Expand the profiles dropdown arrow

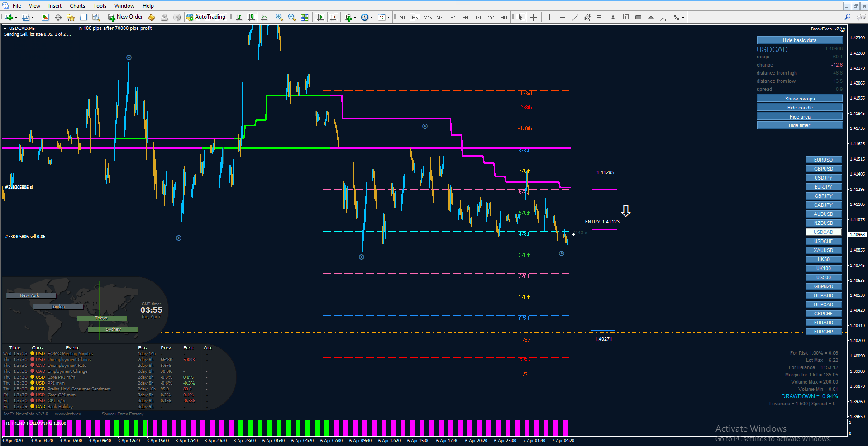pos(33,17)
